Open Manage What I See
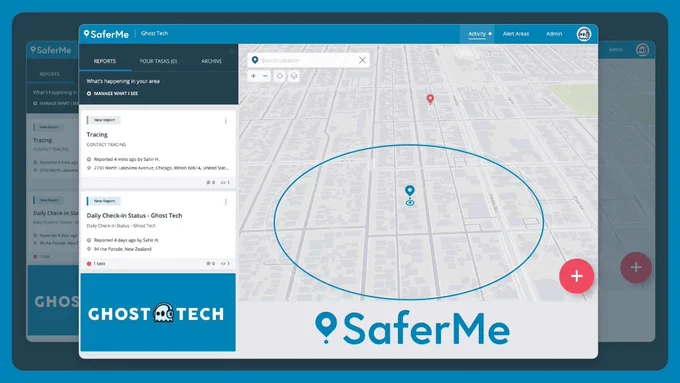This screenshot has width=680, height=383. (x=112, y=93)
